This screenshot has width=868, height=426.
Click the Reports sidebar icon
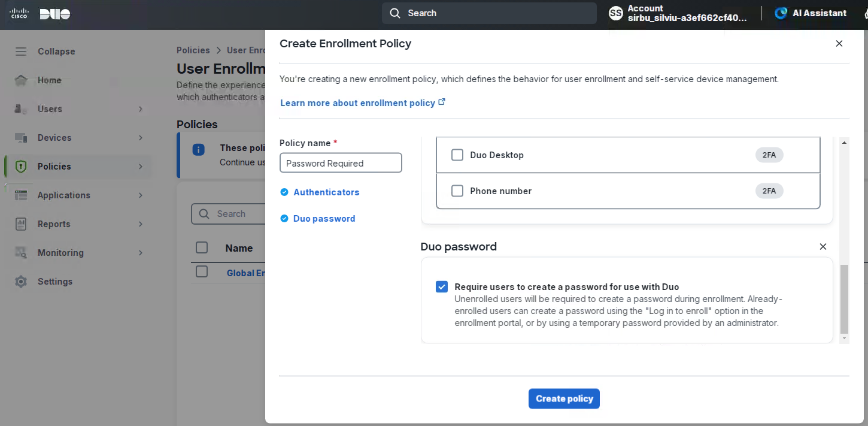coord(21,224)
